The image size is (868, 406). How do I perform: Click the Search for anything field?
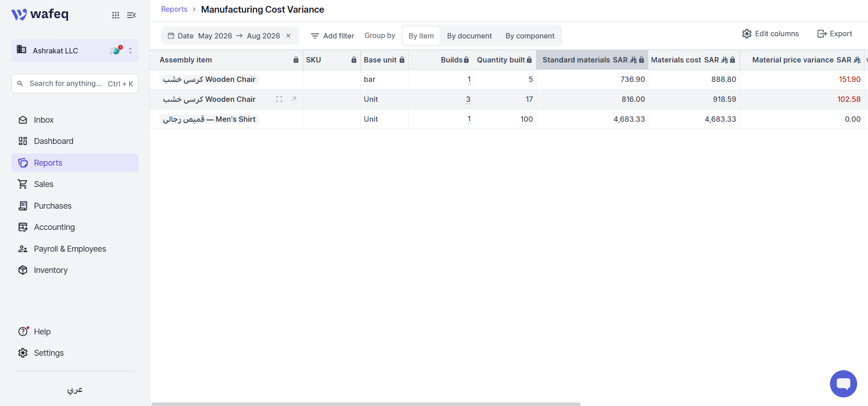click(75, 84)
